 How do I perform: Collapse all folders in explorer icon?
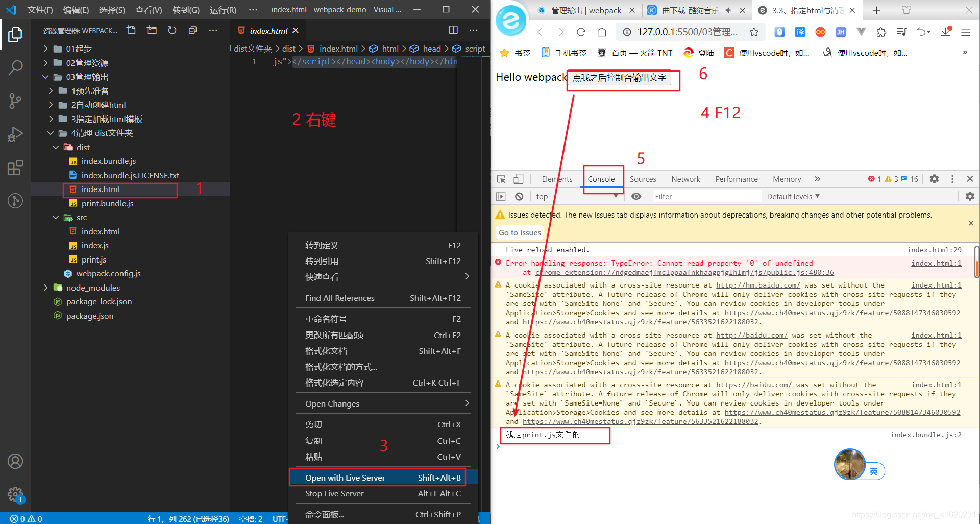tap(192, 30)
